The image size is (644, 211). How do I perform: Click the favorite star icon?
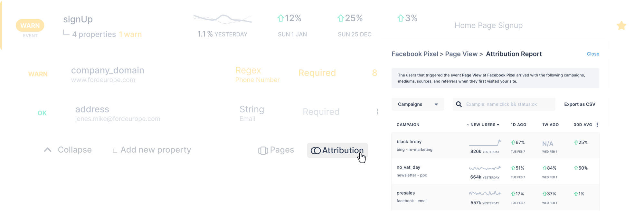click(621, 25)
